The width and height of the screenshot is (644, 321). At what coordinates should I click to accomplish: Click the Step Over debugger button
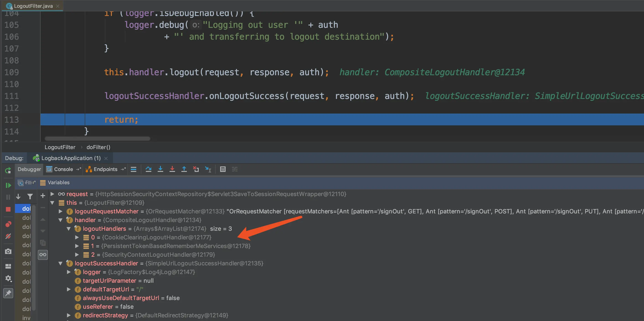point(149,169)
